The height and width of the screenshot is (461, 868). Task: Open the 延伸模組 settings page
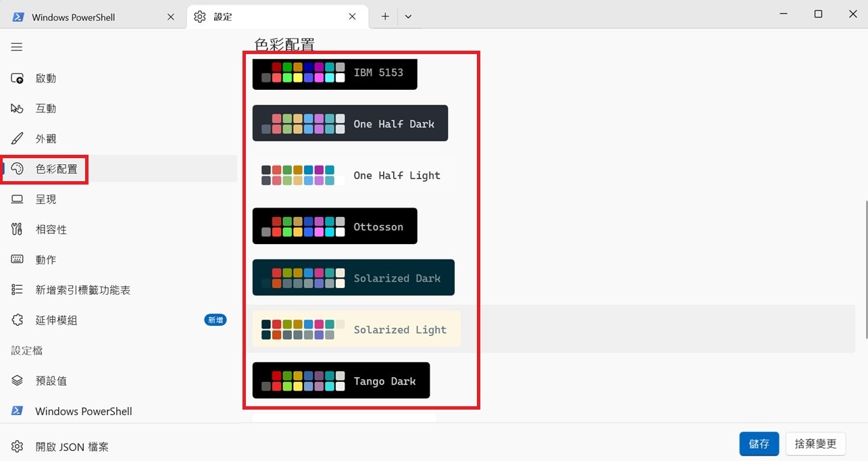click(x=120, y=320)
